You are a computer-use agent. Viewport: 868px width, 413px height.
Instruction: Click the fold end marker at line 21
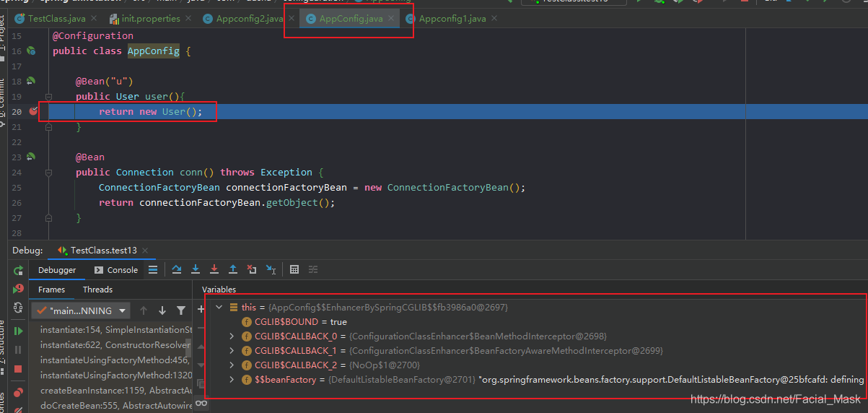[x=48, y=126]
